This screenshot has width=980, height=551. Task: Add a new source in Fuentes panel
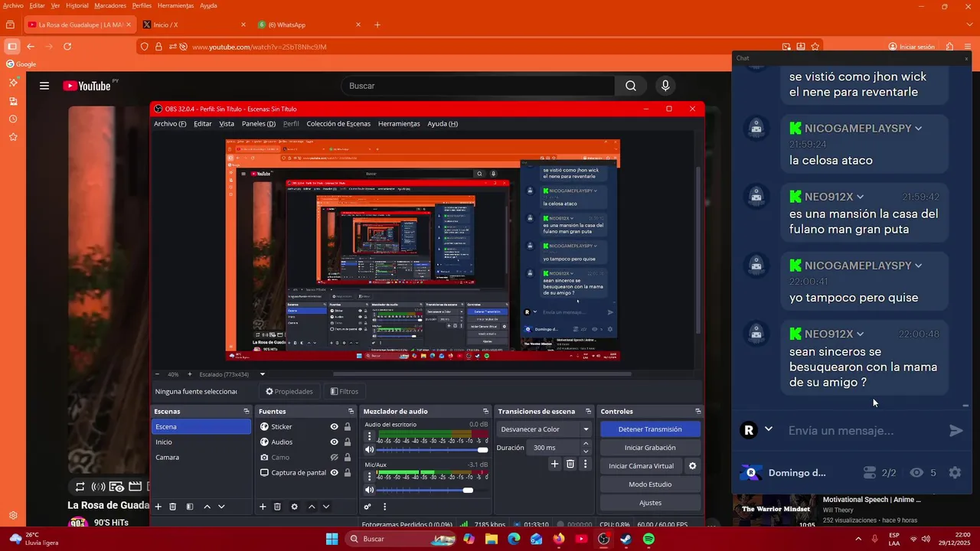click(x=263, y=507)
